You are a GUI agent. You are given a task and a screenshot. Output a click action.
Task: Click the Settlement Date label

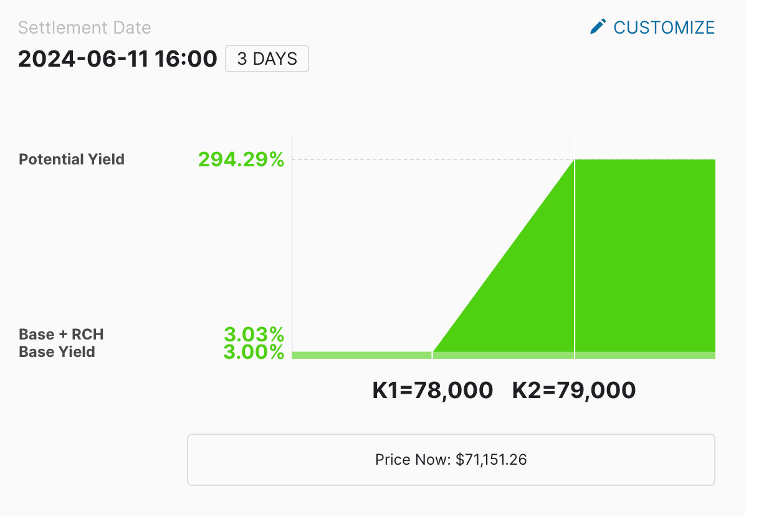(84, 28)
